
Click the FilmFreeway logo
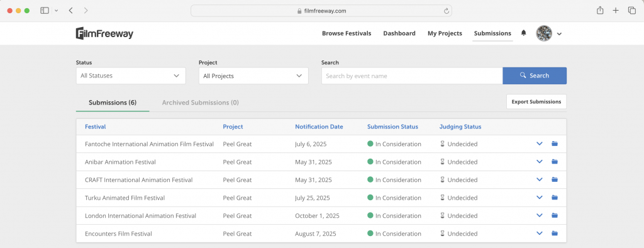(104, 33)
